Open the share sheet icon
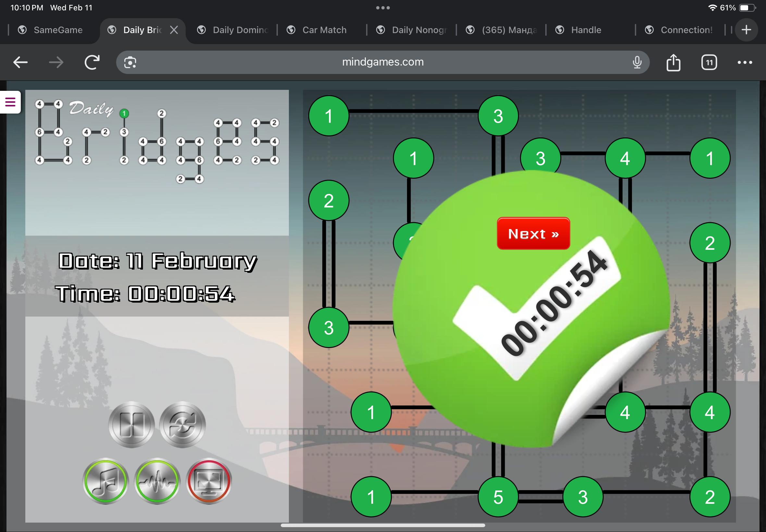Screen dimensions: 766x532 pos(673,62)
